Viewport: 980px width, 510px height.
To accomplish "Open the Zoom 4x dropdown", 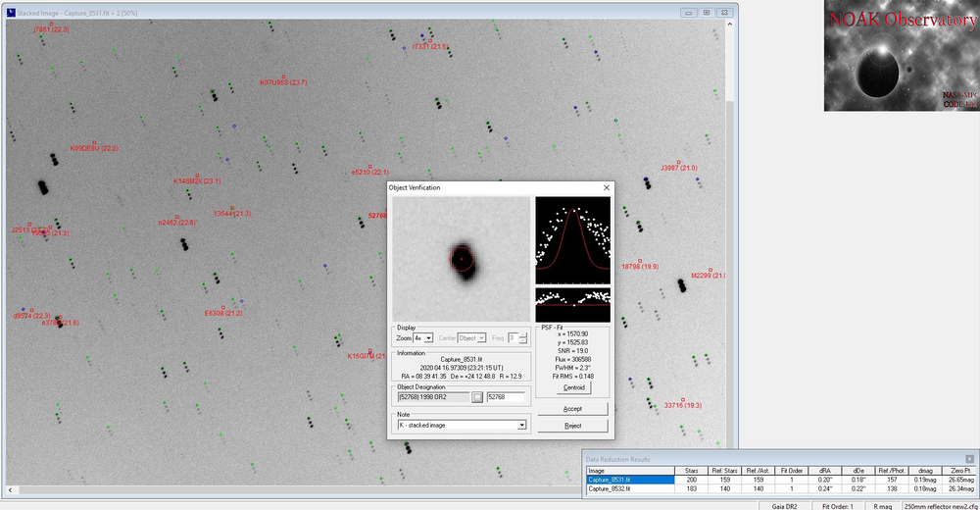I will (428, 337).
